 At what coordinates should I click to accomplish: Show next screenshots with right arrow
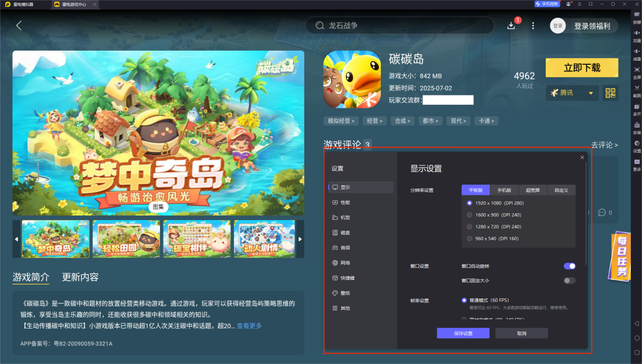[300, 239]
